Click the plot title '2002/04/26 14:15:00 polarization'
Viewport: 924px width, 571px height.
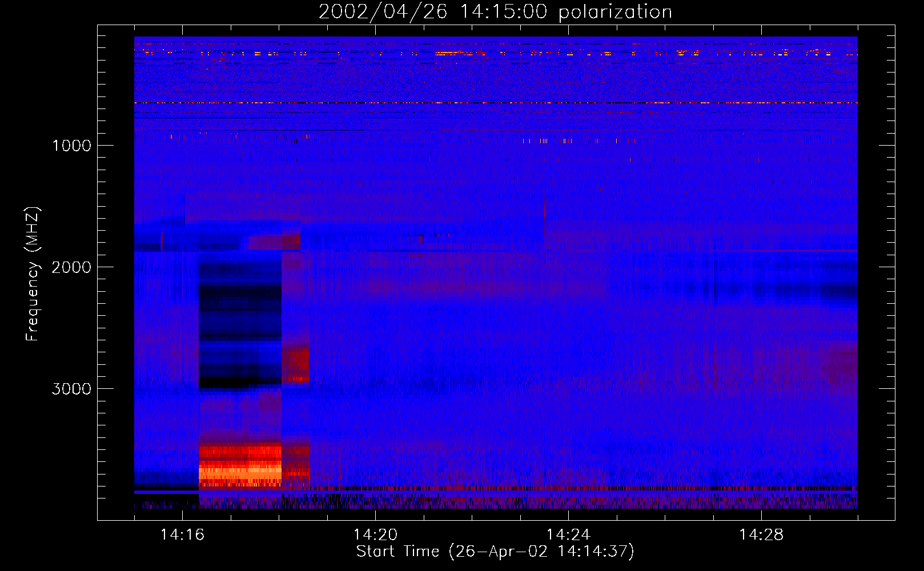tap(495, 12)
